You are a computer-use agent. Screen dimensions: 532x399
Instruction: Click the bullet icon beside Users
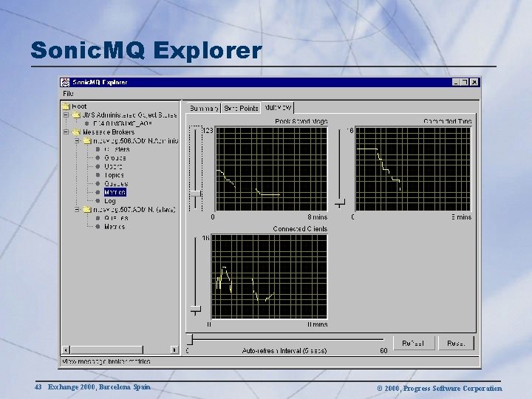pos(98,166)
